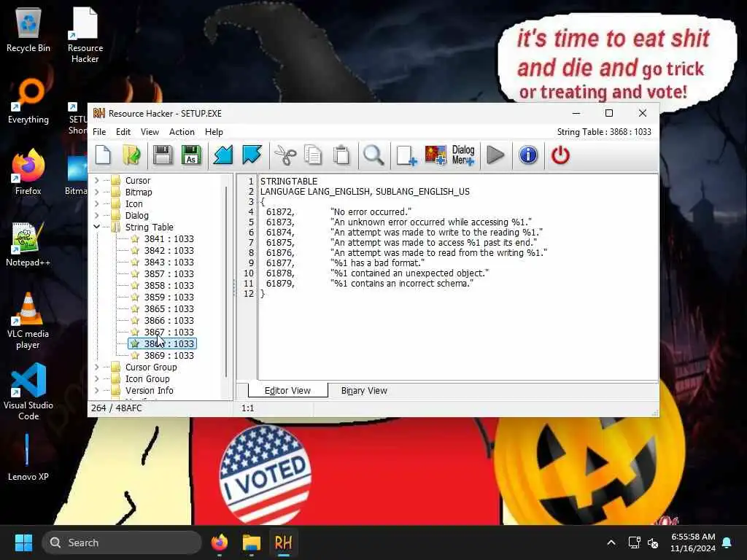This screenshot has height=560, width=747.
Task: Open File Explorer from the taskbar
Action: click(251, 542)
